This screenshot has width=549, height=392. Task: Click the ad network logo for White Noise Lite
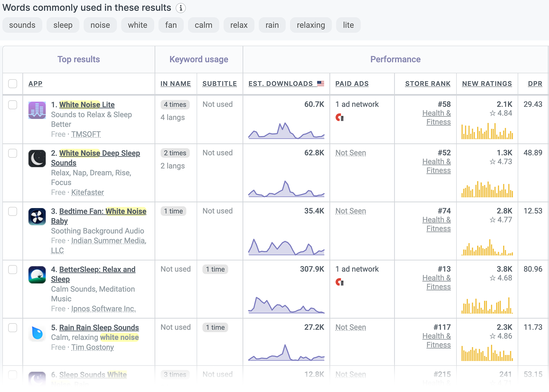point(340,118)
